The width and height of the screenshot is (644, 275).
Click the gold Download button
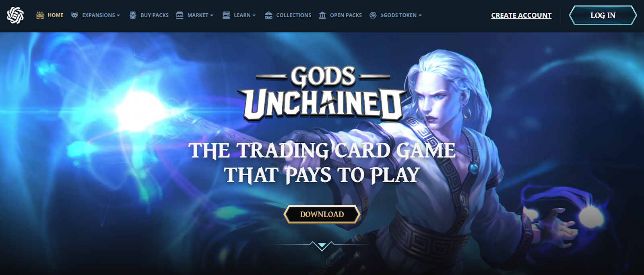(x=322, y=214)
